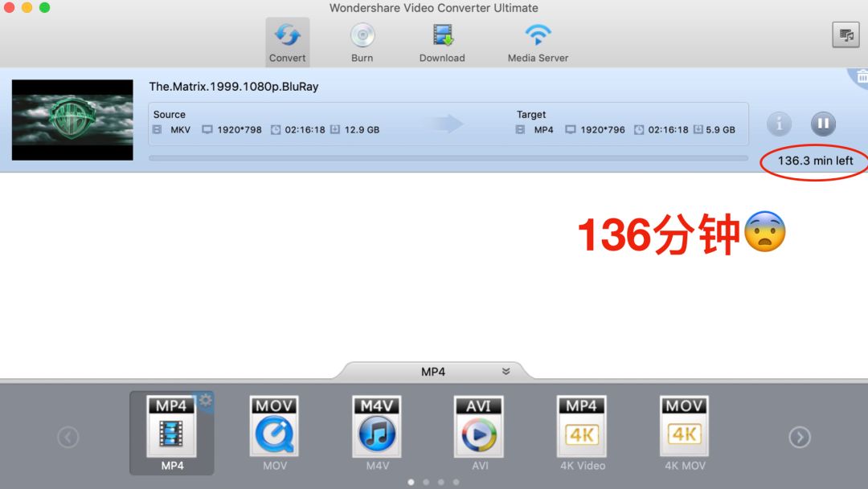Select the second format page dot
The image size is (868, 489).
coord(426,483)
